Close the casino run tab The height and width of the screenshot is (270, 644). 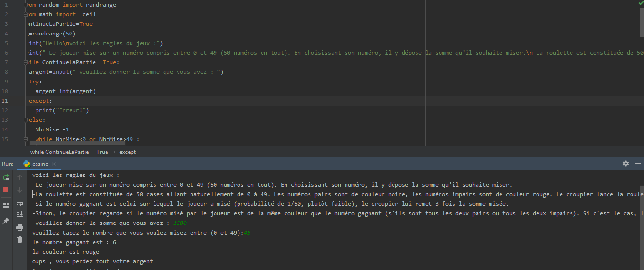pyautogui.click(x=54, y=164)
